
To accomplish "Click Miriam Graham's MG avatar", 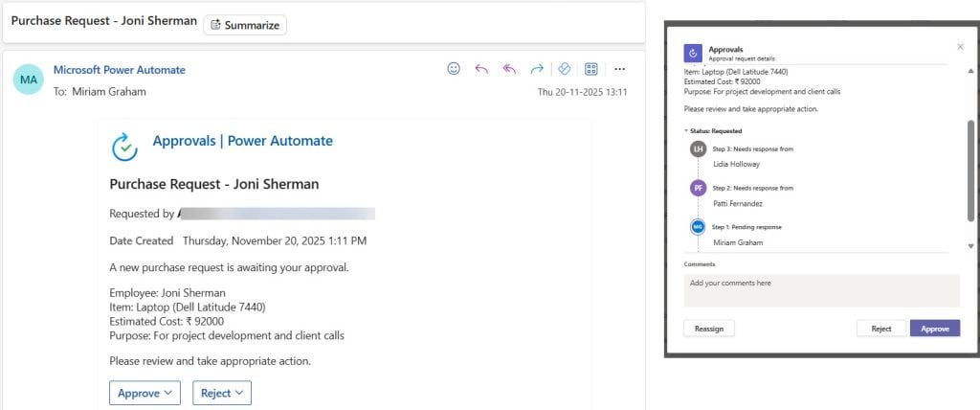I will pos(698,227).
